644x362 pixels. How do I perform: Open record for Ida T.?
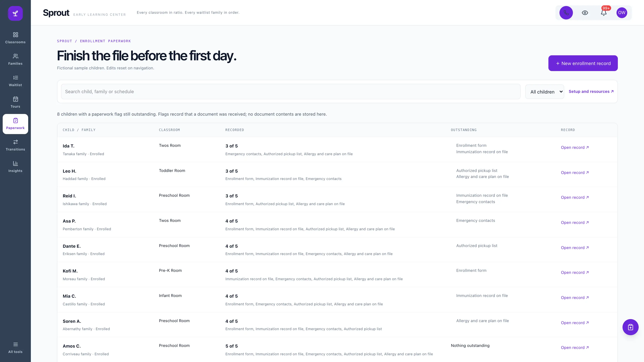point(575,147)
